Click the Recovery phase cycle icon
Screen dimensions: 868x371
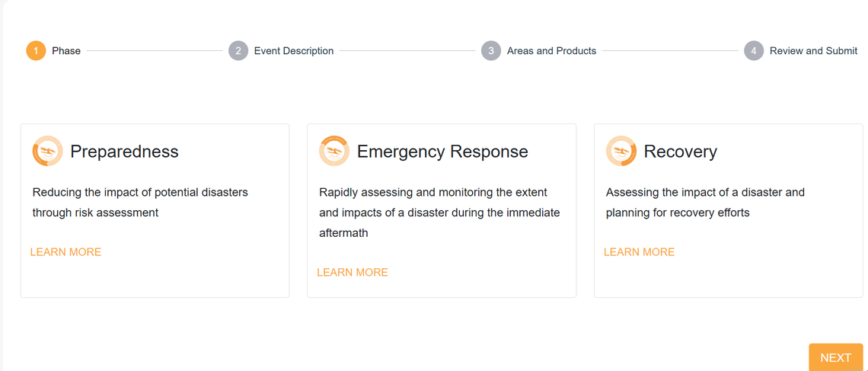click(621, 151)
